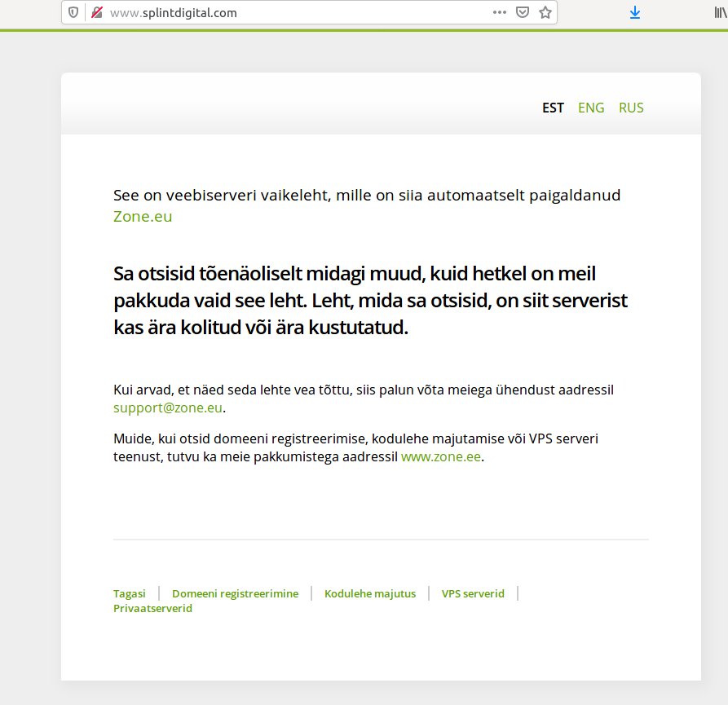Click the support@zone.eu email link

pos(168,408)
